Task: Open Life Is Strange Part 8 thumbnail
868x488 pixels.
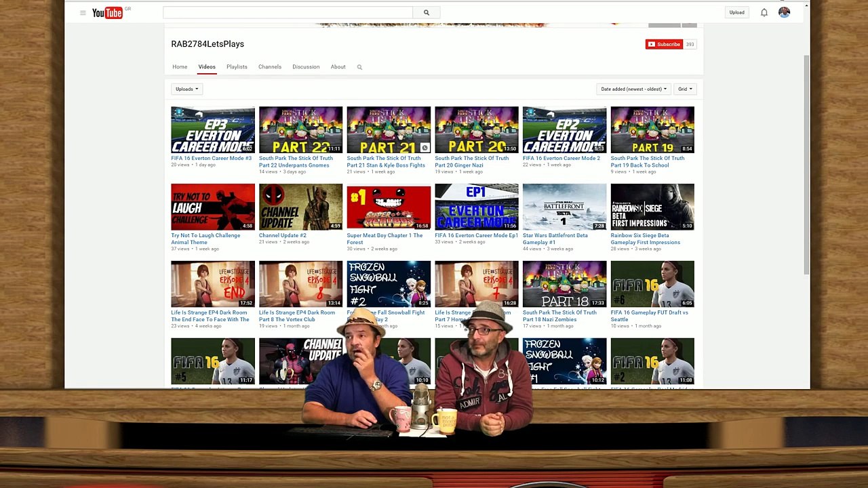Action: [x=300, y=284]
